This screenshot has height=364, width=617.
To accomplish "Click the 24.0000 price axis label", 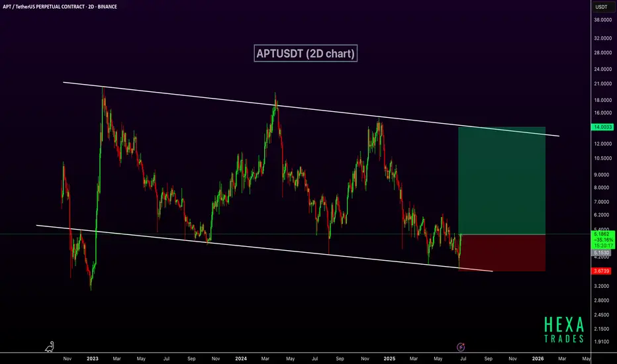I will click(603, 69).
